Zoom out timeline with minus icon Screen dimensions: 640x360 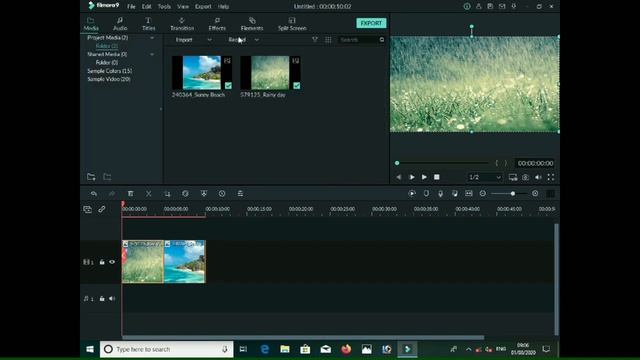click(x=483, y=193)
